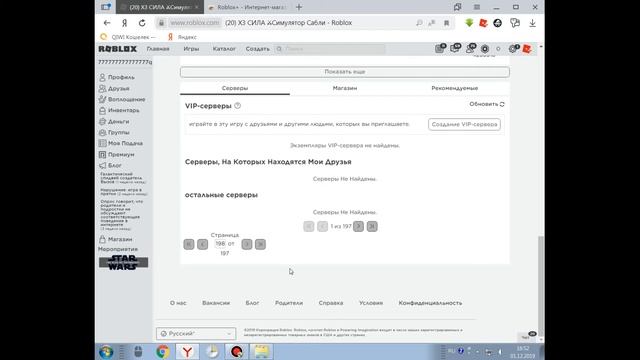Open the О нас footer link
640x360 pixels.
[x=178, y=303]
